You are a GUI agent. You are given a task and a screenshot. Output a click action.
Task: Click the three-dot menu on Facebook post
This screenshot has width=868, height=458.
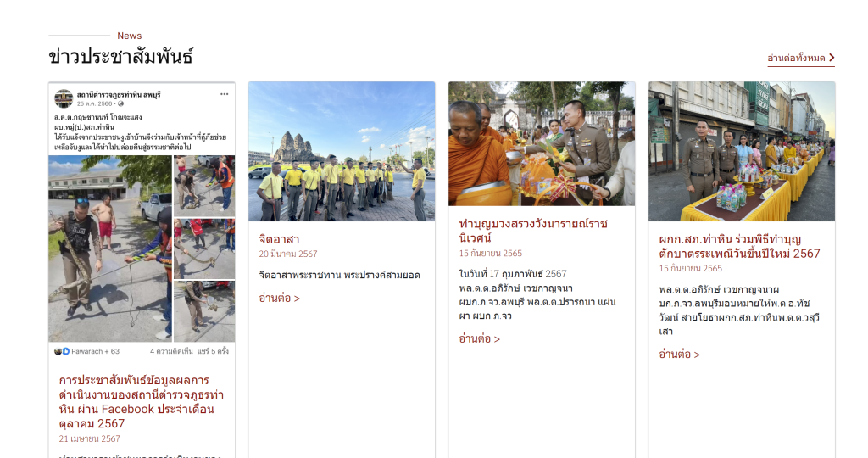225,94
